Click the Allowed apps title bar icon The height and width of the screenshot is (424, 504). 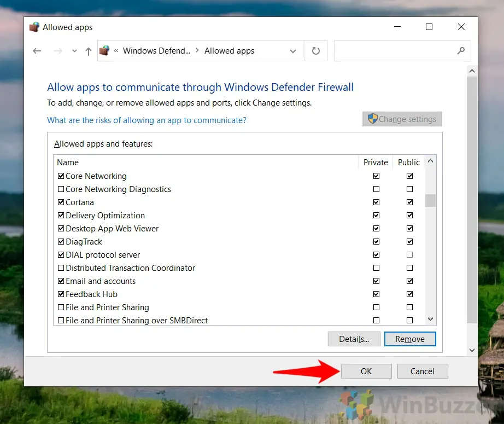pos(34,27)
